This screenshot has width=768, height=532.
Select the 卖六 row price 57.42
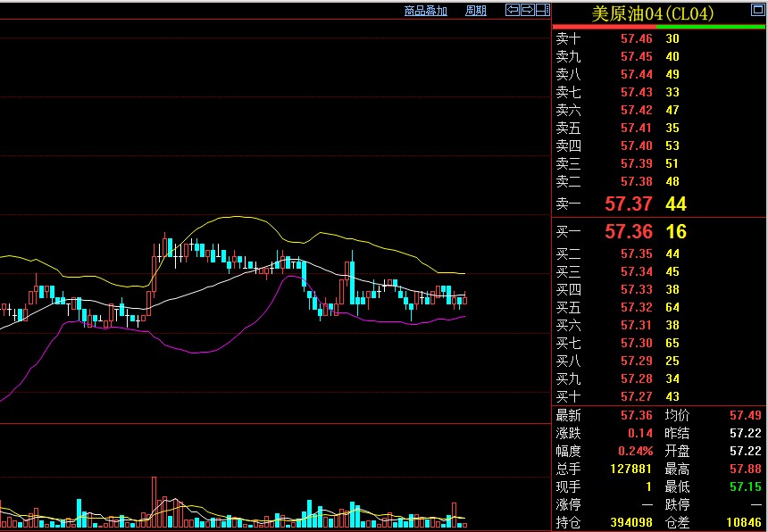[x=636, y=110]
